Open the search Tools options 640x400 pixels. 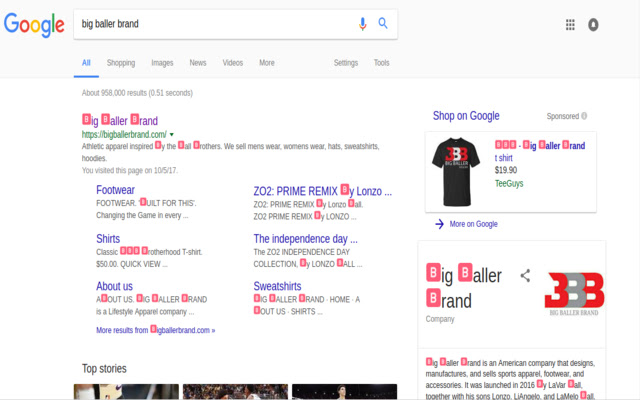click(x=381, y=63)
